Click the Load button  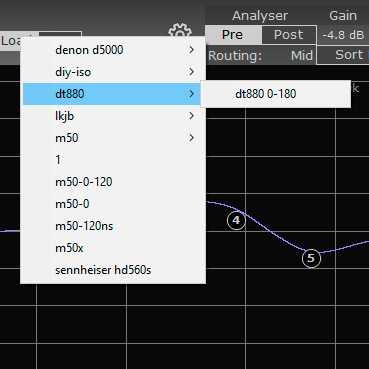11,41
